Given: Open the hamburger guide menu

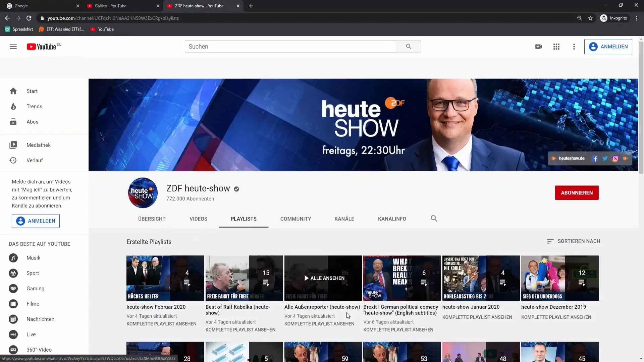Looking at the screenshot, I should (x=13, y=47).
